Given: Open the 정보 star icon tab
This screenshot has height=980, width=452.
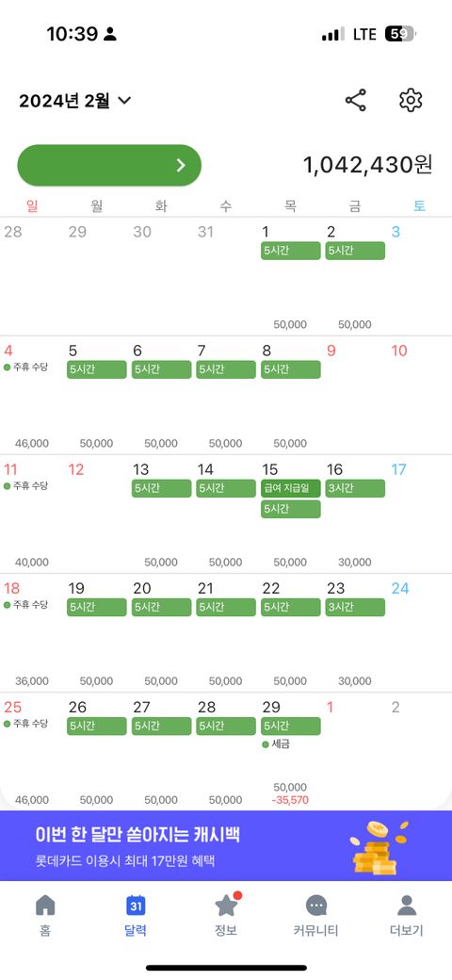Looking at the screenshot, I should (x=226, y=905).
